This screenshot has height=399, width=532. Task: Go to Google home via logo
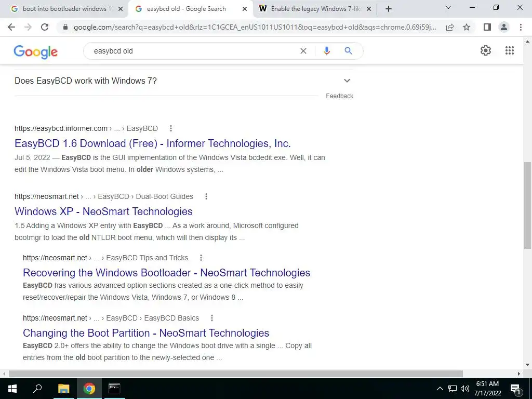click(x=36, y=52)
